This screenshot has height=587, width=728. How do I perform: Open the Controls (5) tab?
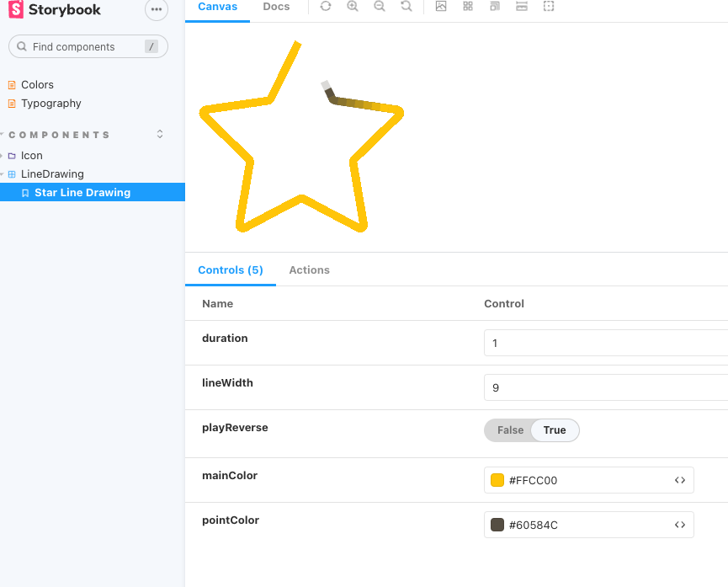pyautogui.click(x=231, y=270)
